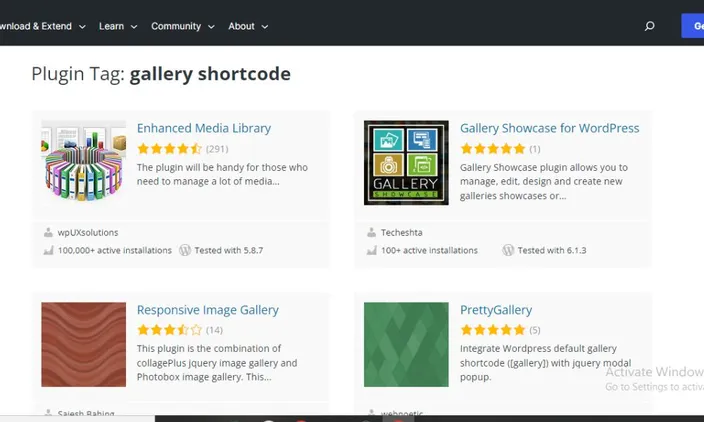
Task: Click Enhanced Media Library description text
Action: tap(222, 174)
